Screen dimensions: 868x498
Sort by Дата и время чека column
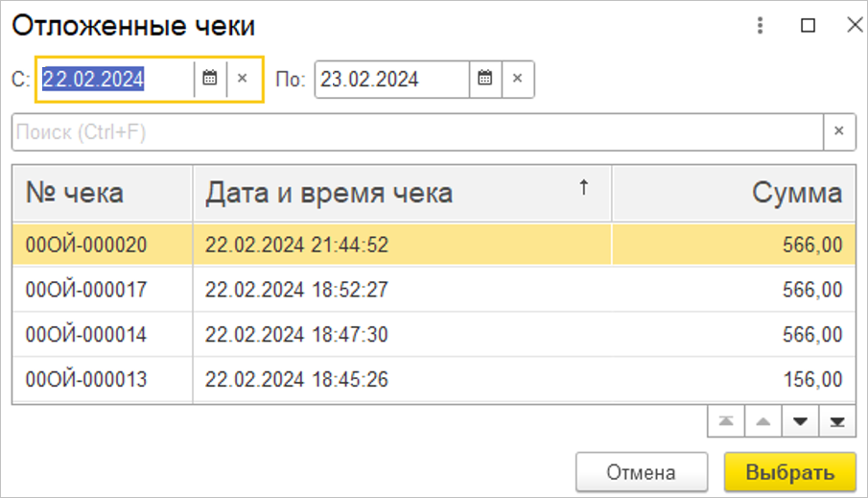tap(401, 193)
